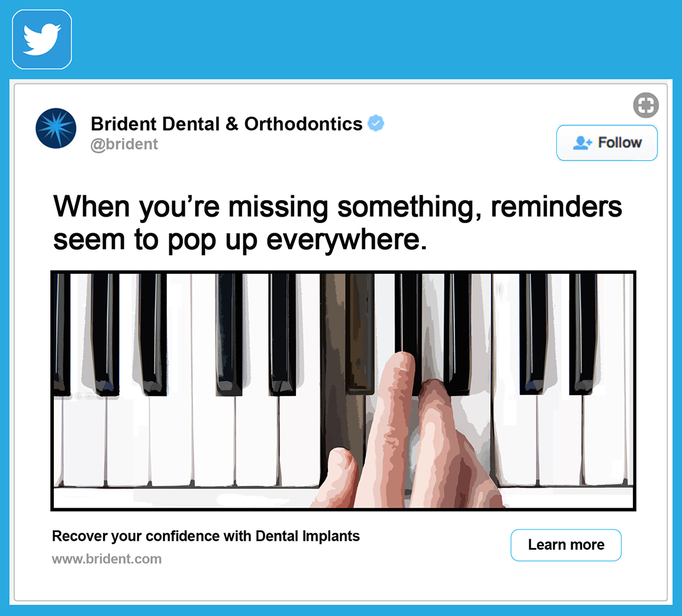Image resolution: width=682 pixels, height=616 pixels.
Task: Click the rightmost black piano key
Action: click(x=583, y=331)
